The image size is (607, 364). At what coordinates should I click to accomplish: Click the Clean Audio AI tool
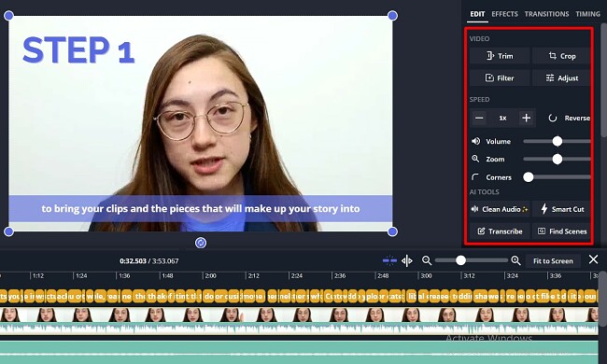pyautogui.click(x=500, y=209)
